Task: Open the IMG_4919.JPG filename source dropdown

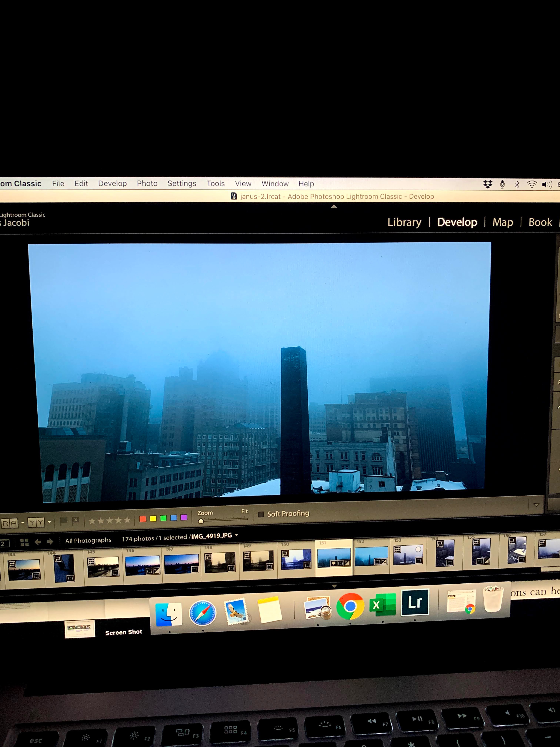Action: [237, 535]
